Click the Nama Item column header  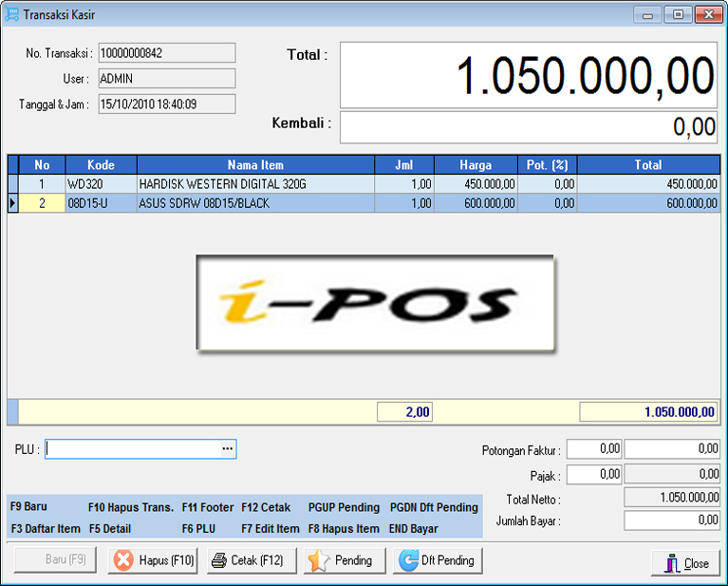(x=256, y=165)
